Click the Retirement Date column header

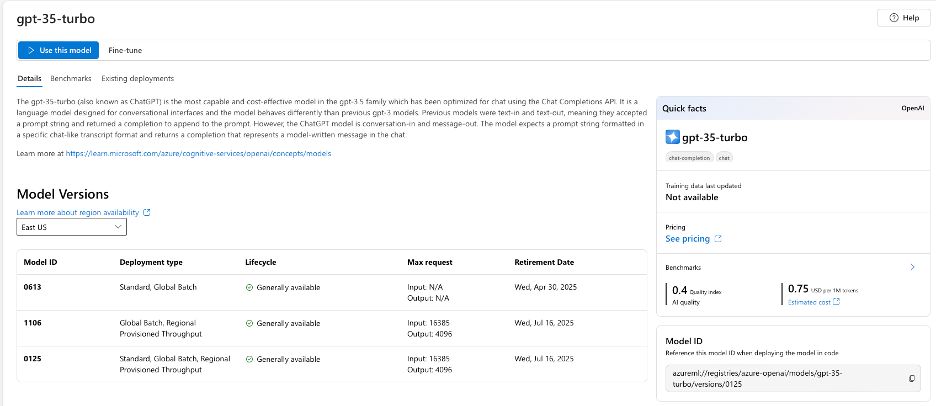click(544, 262)
